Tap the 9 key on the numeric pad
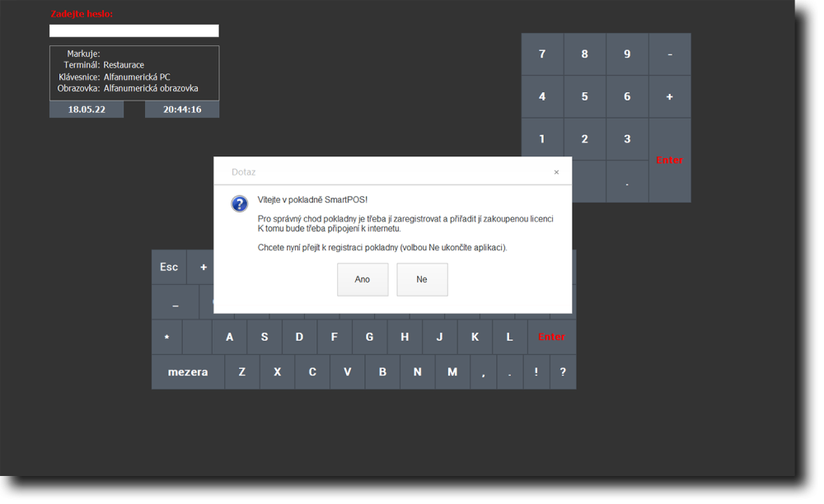 (627, 54)
